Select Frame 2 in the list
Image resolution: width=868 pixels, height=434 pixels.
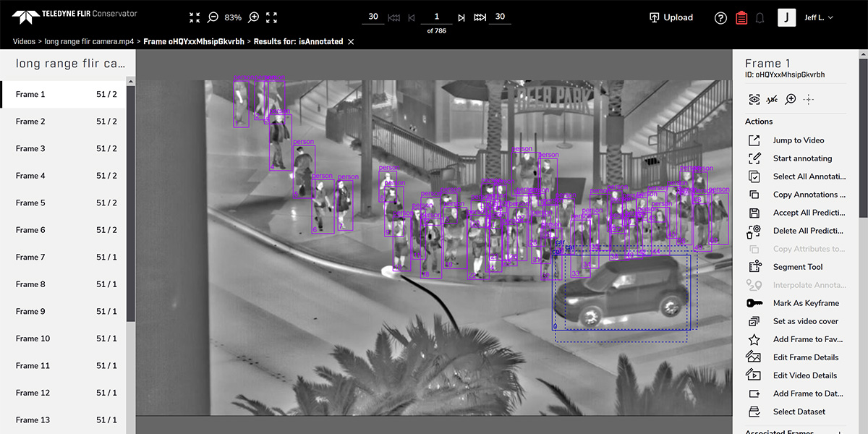pos(63,122)
